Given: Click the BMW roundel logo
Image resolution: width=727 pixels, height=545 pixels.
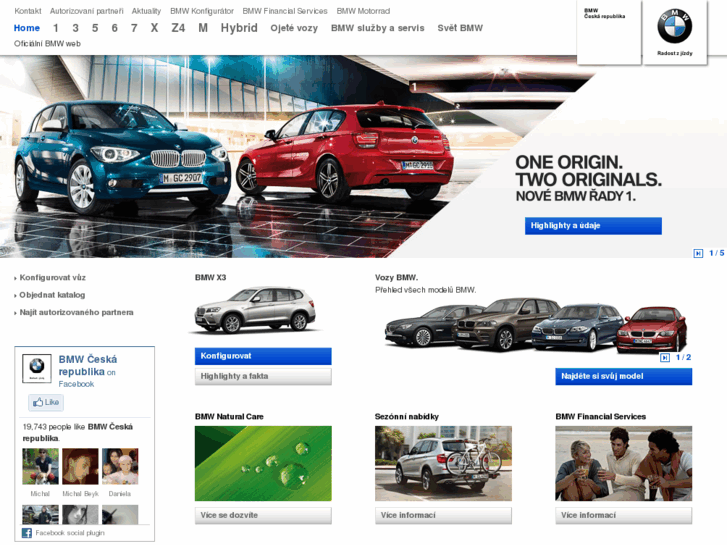Looking at the screenshot, I should 675,26.
